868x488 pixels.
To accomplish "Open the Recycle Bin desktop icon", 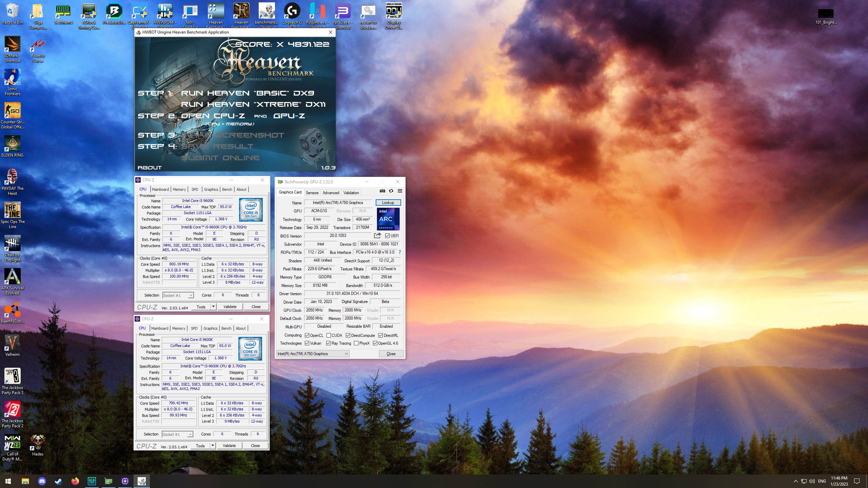I will tap(13, 14).
